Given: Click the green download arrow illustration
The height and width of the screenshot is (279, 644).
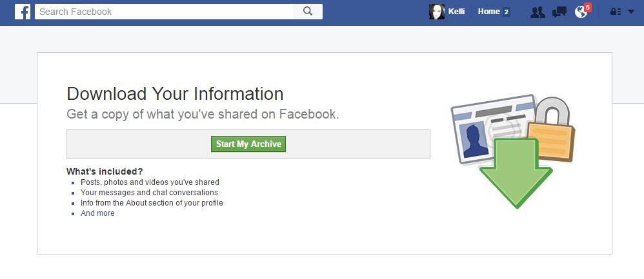Looking at the screenshot, I should tap(516, 173).
